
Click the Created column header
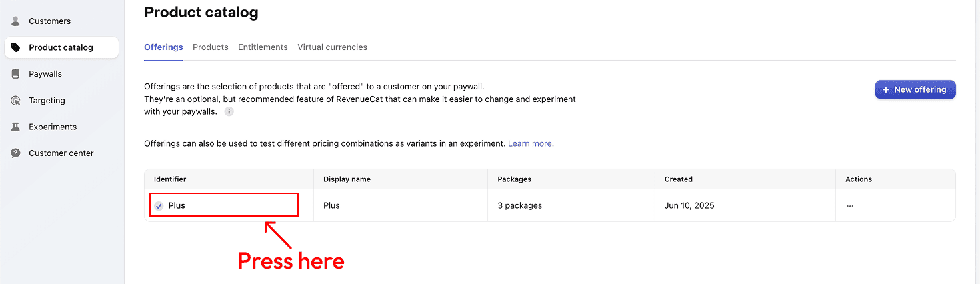point(678,179)
